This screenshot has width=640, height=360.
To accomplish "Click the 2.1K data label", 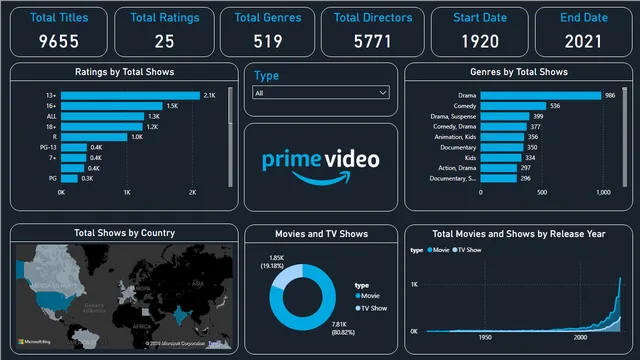I will pyautogui.click(x=209, y=96).
